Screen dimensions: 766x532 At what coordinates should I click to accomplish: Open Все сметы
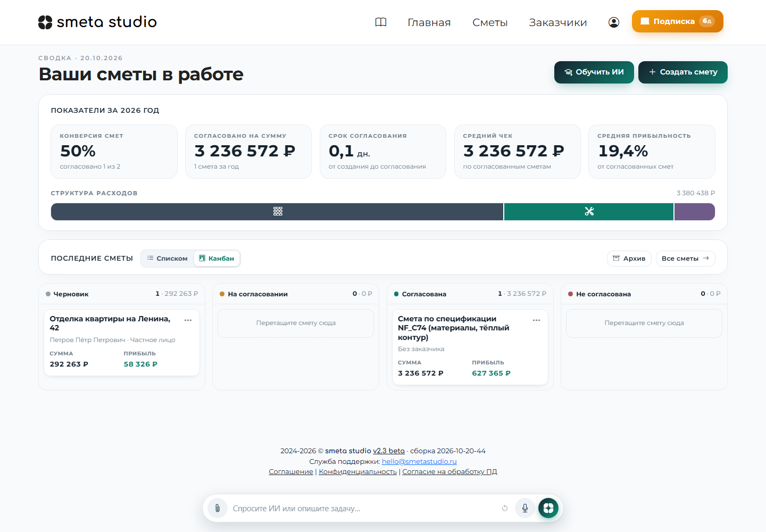(x=686, y=259)
